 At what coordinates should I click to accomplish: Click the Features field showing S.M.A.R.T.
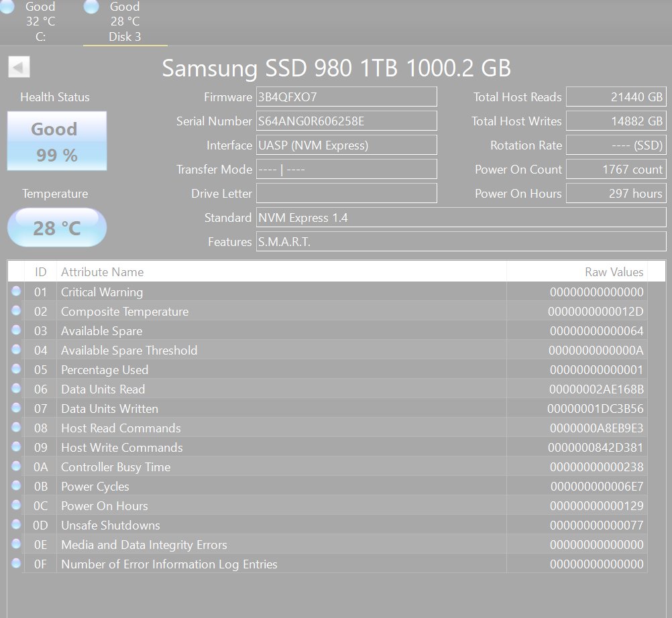461,241
